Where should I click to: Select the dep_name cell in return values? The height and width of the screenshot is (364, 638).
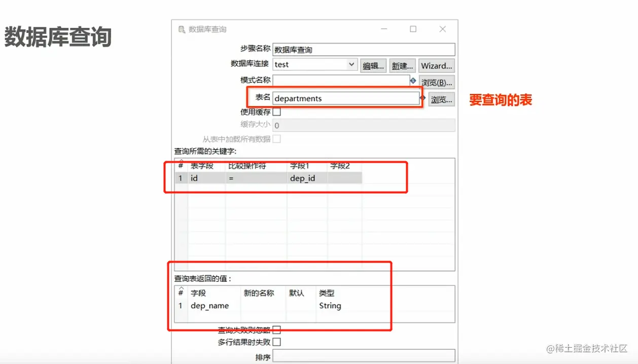click(x=214, y=306)
